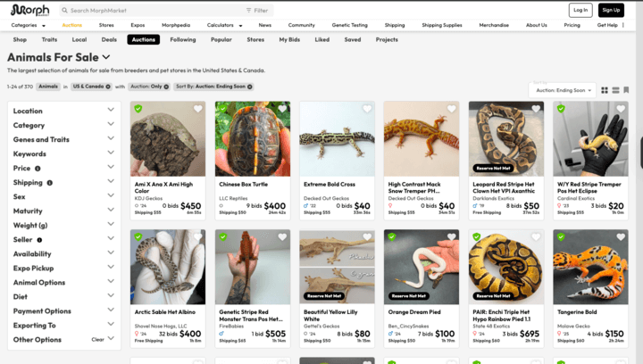Switch to the Following tab
Viewport: 643px width, 364px height.
[182, 39]
